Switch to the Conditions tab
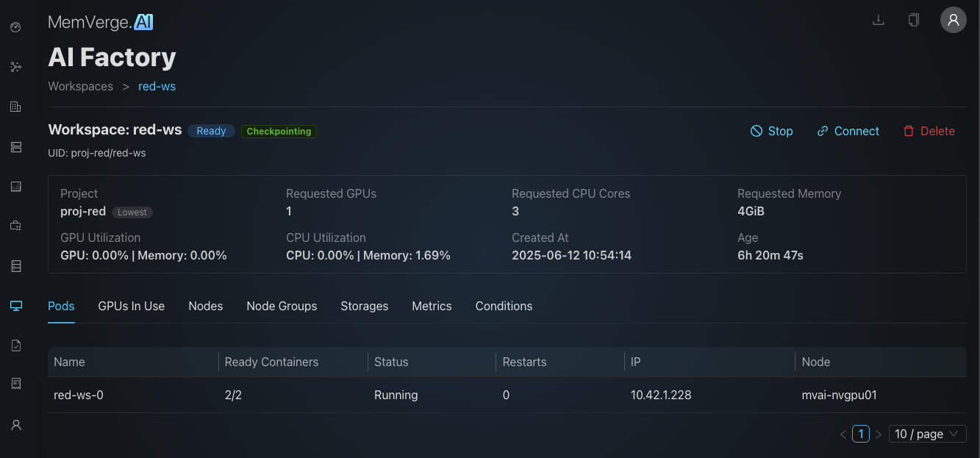This screenshot has width=980, height=458. tap(504, 306)
